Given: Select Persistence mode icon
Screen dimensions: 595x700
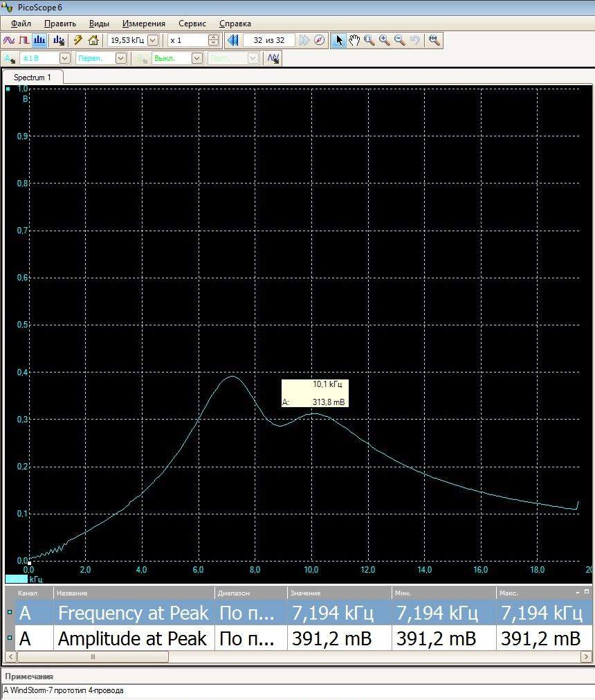Looking at the screenshot, I should pyautogui.click(x=24, y=40).
